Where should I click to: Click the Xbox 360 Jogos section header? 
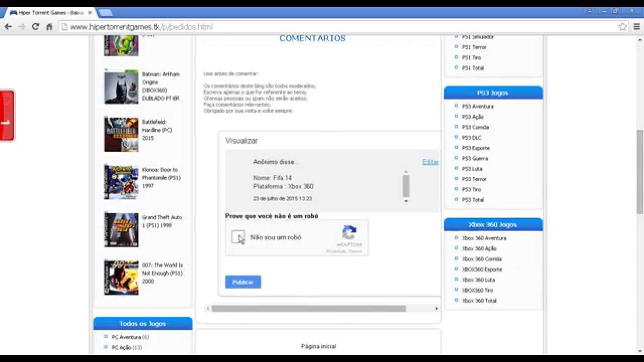(493, 225)
